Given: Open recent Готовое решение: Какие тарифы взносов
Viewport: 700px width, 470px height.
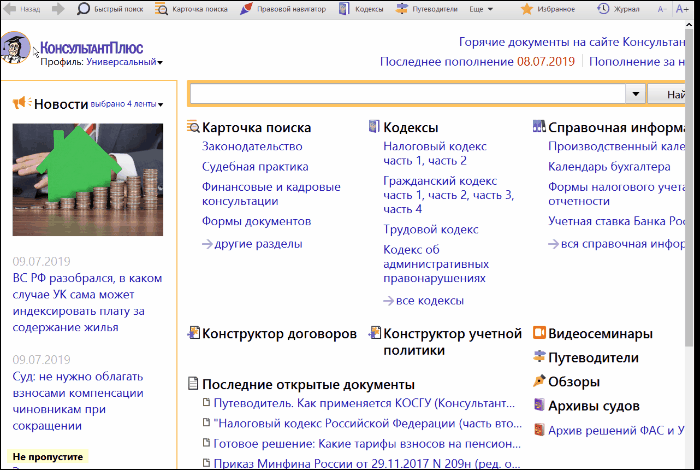Looking at the screenshot, I should (367, 444).
